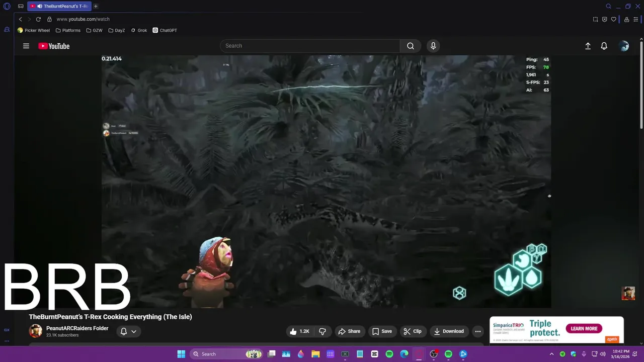
Task: Create a Clip of the video
Action: pos(413,331)
